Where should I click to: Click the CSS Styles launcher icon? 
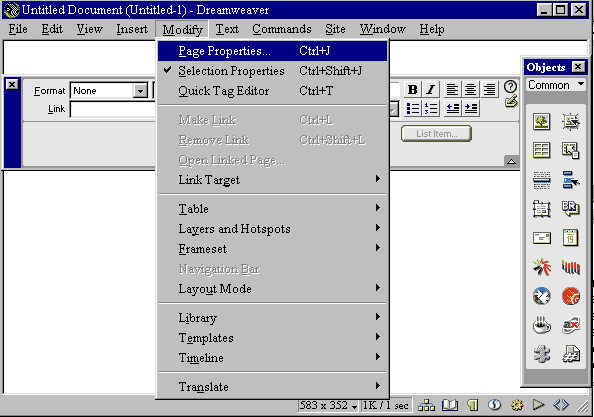tap(494, 405)
